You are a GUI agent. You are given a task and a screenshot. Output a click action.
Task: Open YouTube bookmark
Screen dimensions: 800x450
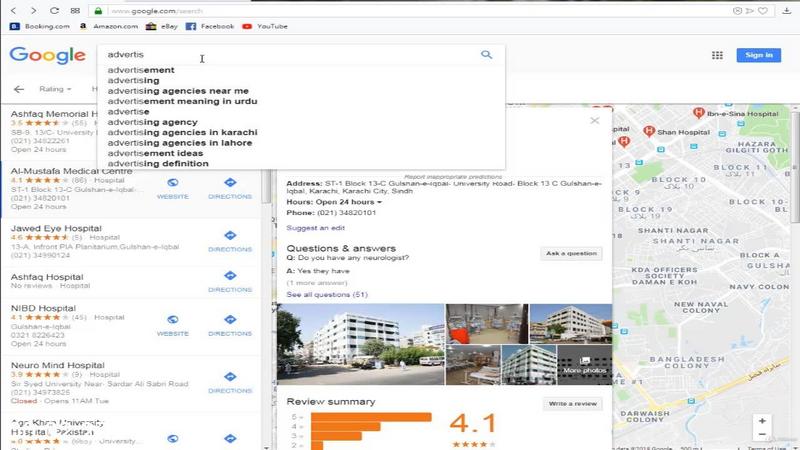[265, 26]
